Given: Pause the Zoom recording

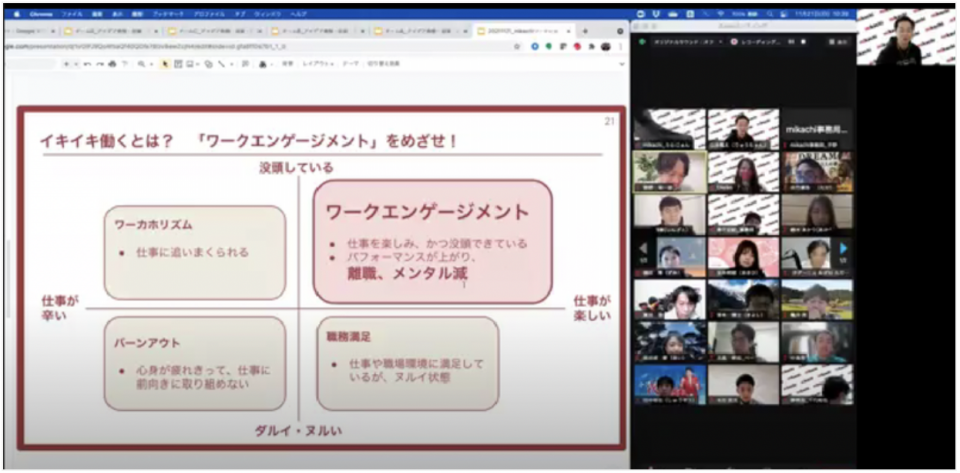Looking at the screenshot, I should (x=791, y=42).
